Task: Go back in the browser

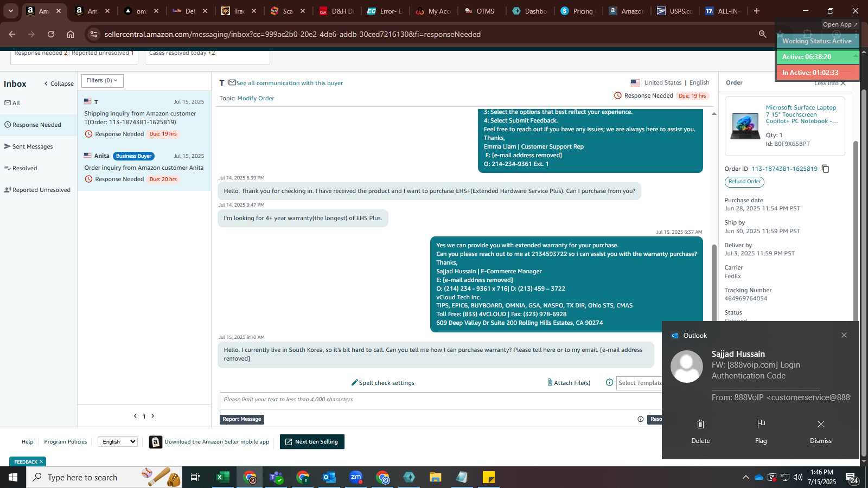Action: (x=12, y=34)
